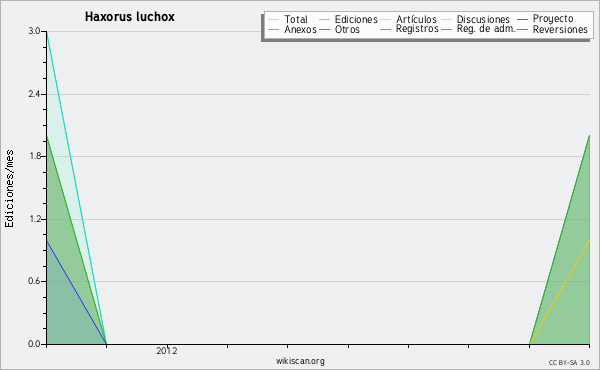This screenshot has width=600, height=370.
Task: Click the blue Registros line color marker
Action: (x=386, y=29)
